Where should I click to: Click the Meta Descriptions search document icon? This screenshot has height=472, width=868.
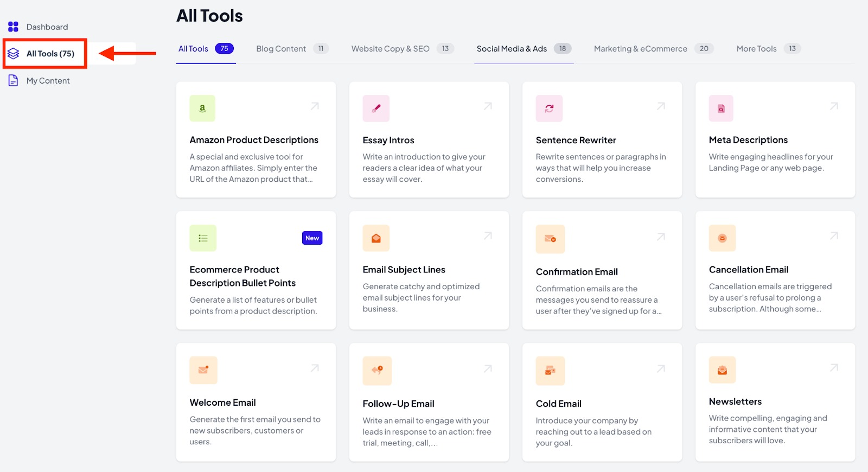721,109
